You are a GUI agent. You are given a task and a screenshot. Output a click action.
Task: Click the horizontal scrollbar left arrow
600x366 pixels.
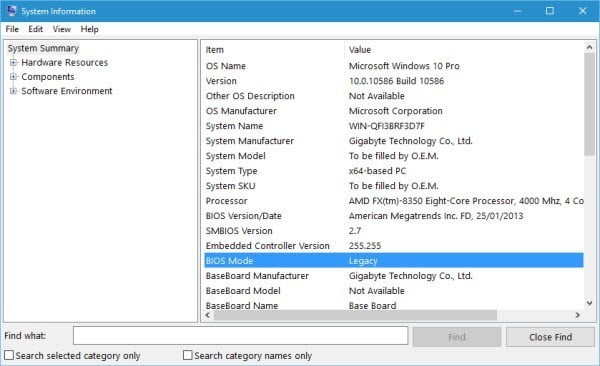(208, 315)
